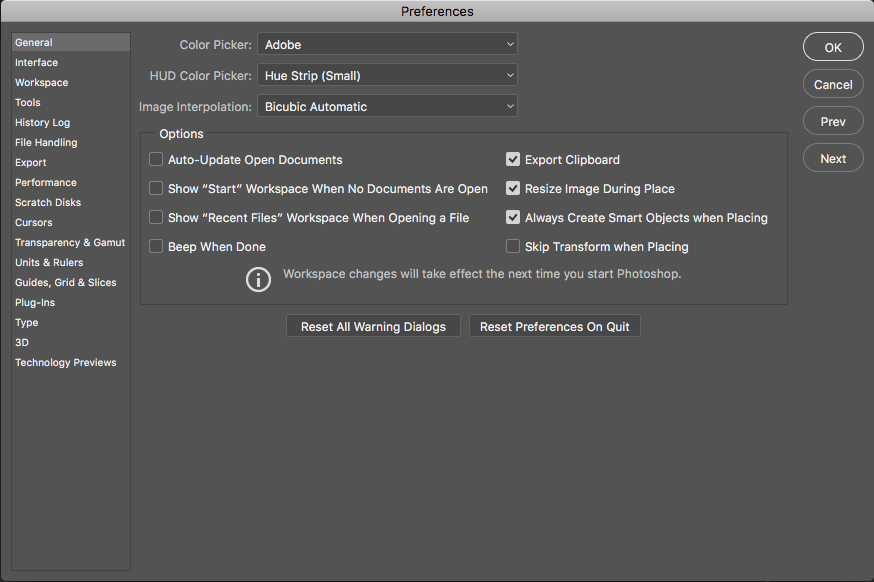Confirm preferences with OK
The height and width of the screenshot is (582, 874).
[832, 47]
